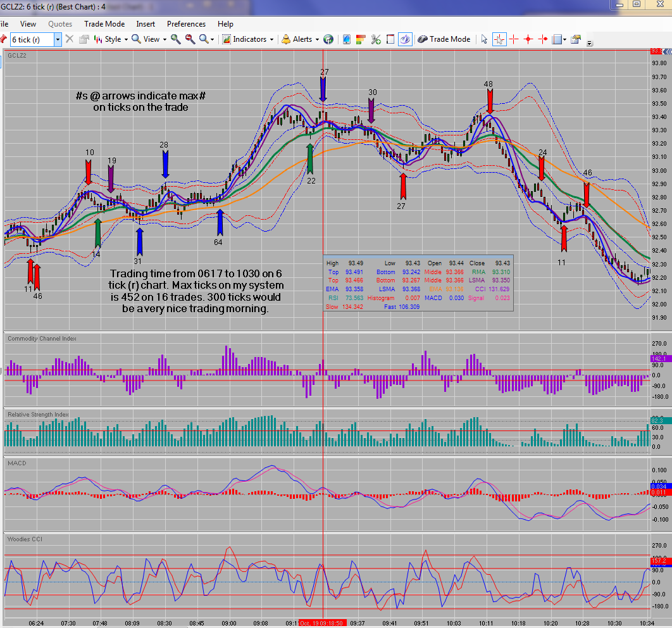The width and height of the screenshot is (672, 628).
Task: Click the chart export properties icon
Action: tap(576, 39)
